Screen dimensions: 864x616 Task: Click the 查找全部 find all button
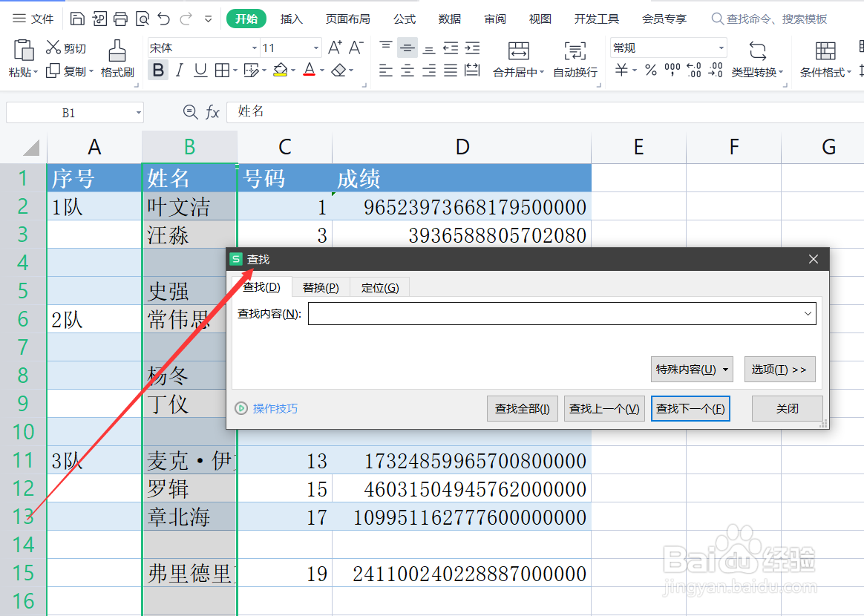pyautogui.click(x=522, y=408)
